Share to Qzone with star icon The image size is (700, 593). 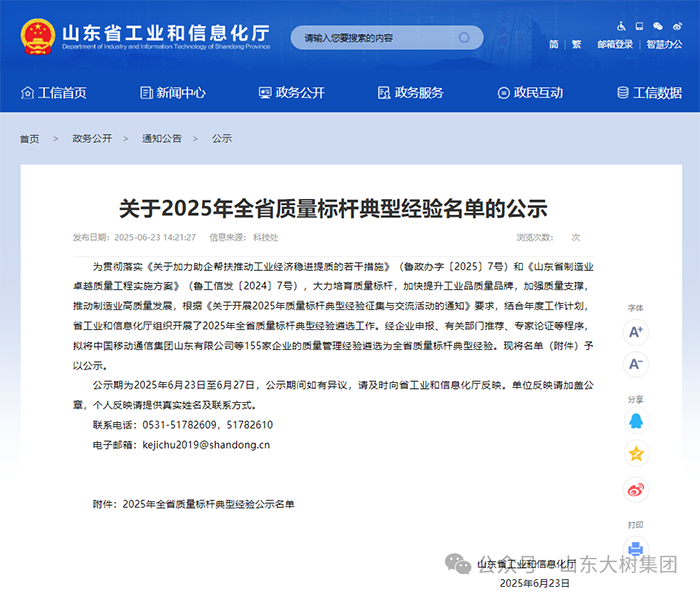[636, 454]
